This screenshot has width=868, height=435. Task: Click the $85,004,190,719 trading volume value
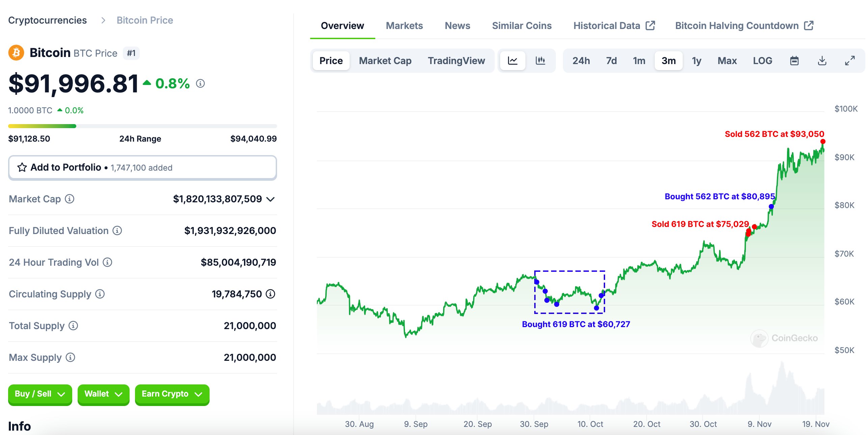tap(238, 262)
